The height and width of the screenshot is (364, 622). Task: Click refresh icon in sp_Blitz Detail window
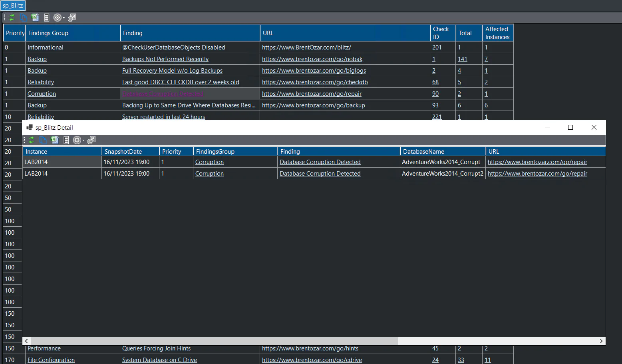tap(32, 140)
